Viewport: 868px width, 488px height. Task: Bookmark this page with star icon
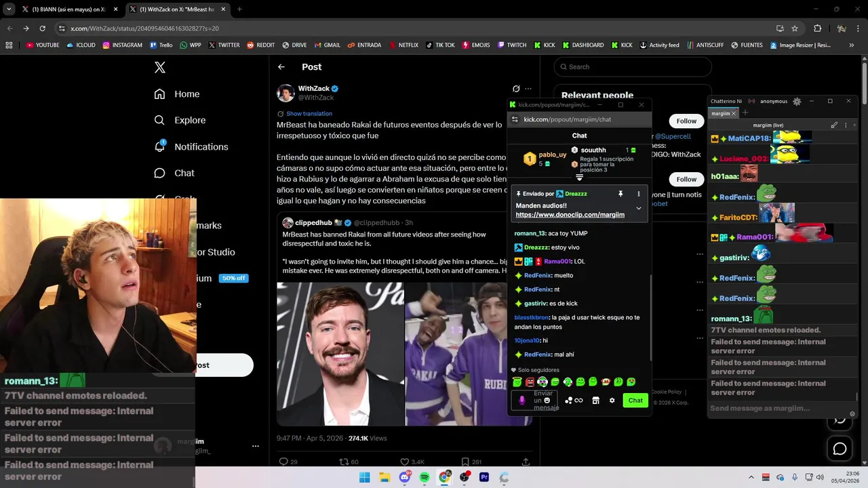tap(795, 28)
